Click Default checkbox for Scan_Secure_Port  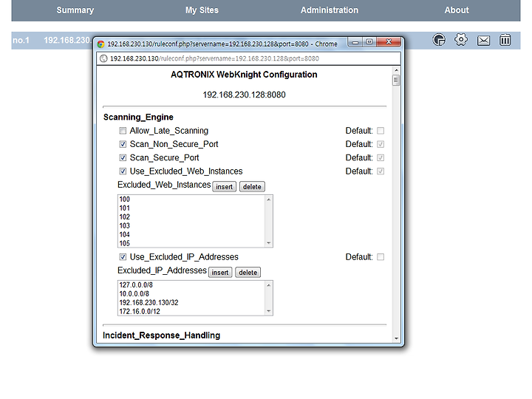(381, 158)
